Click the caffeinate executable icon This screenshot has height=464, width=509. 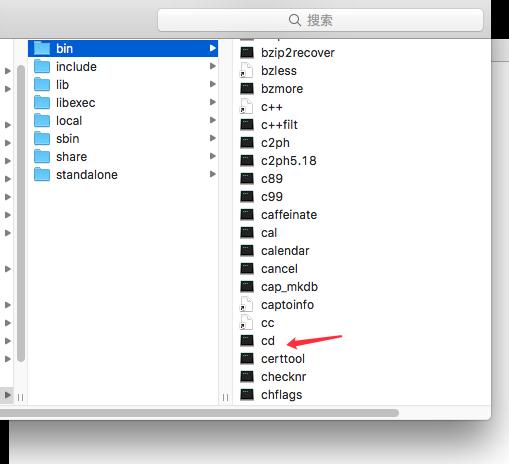(247, 214)
